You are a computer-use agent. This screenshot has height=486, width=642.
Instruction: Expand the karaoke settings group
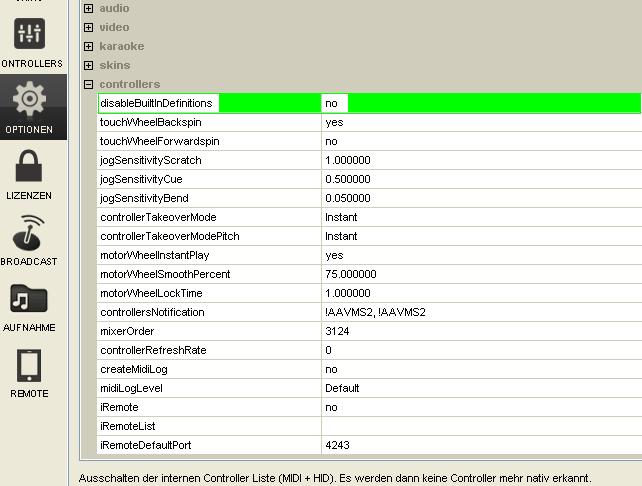click(89, 47)
